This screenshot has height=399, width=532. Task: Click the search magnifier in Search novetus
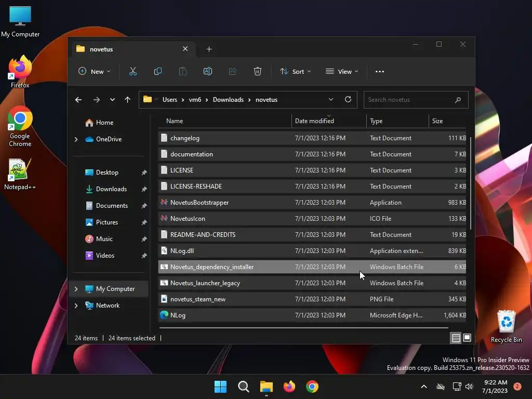[458, 100]
